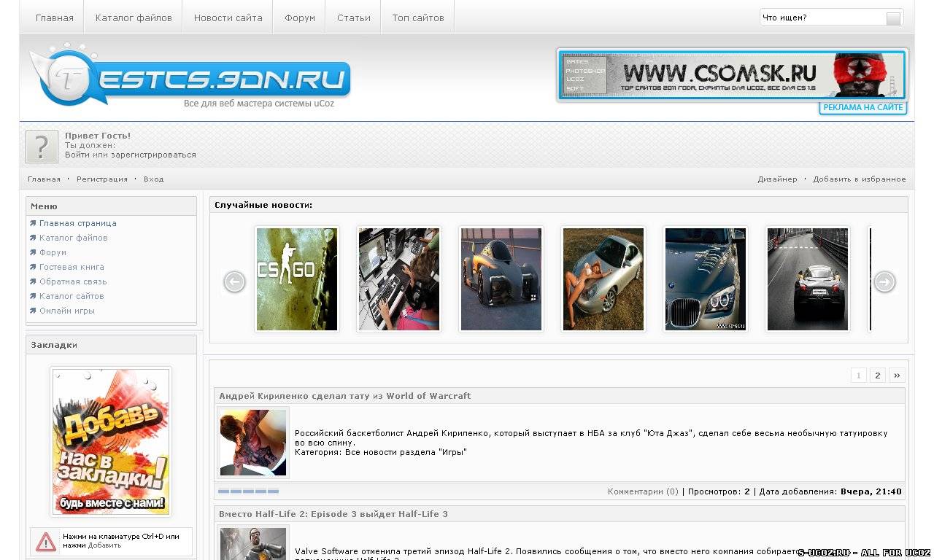Go to page 2 of news
Screen dimensions: 934x560
[878, 376]
